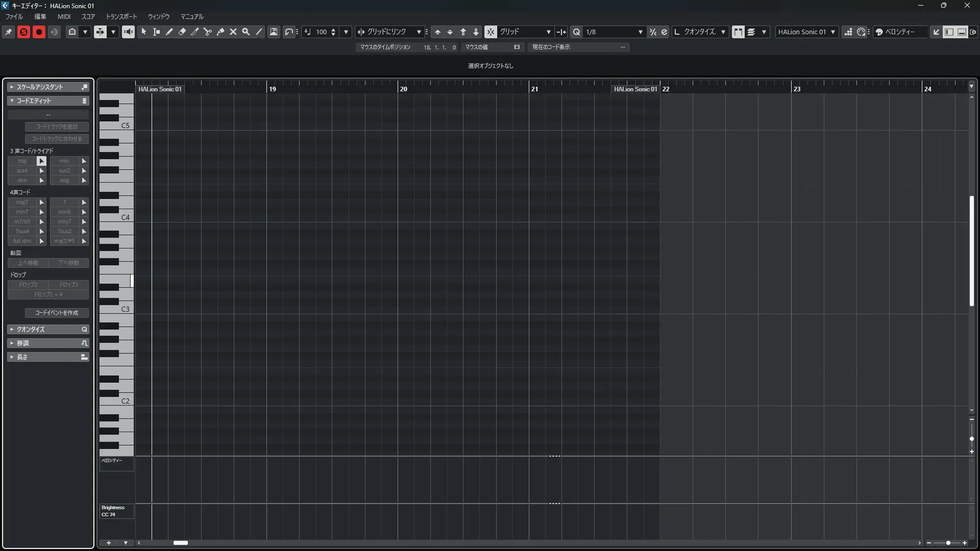Select the Mute X tool
The image size is (980, 551).
(x=233, y=32)
